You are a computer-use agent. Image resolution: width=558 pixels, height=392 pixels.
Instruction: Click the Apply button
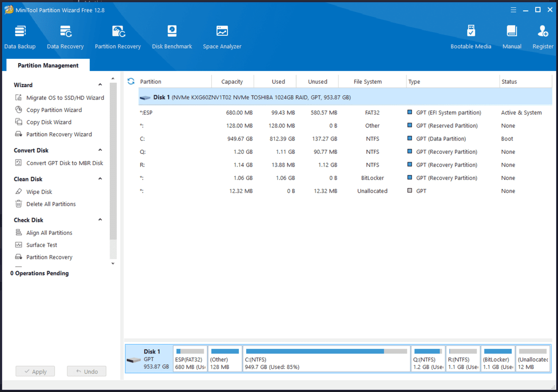tap(35, 371)
